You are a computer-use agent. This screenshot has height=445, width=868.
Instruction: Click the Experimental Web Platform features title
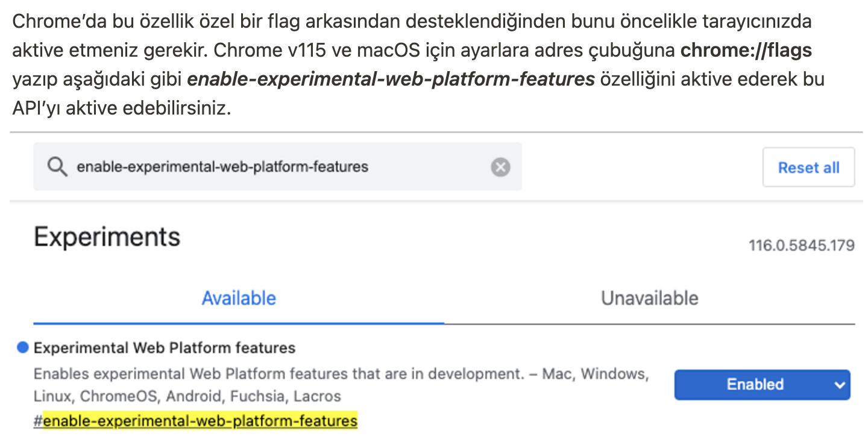pyautogui.click(x=165, y=348)
